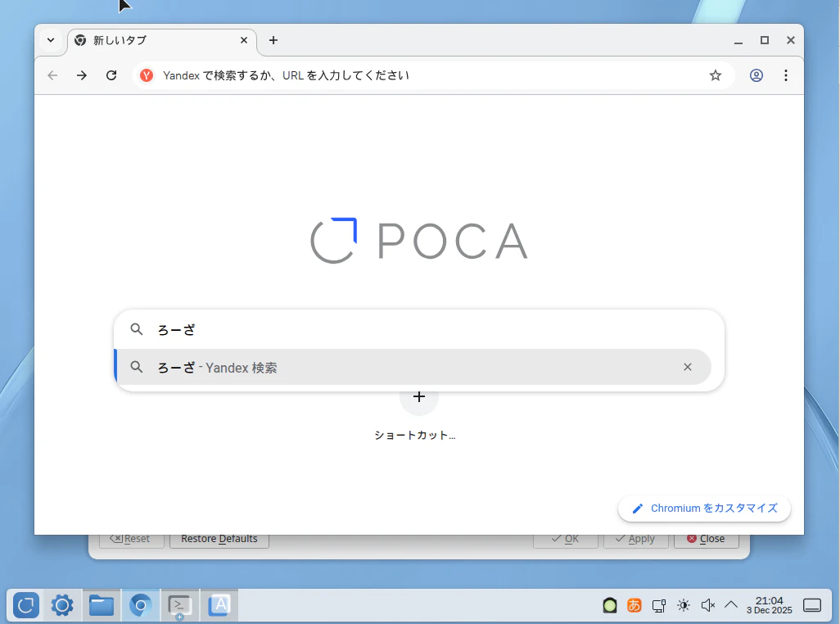Open the file manager from taskbar
The width and height of the screenshot is (840, 624).
[x=102, y=605]
